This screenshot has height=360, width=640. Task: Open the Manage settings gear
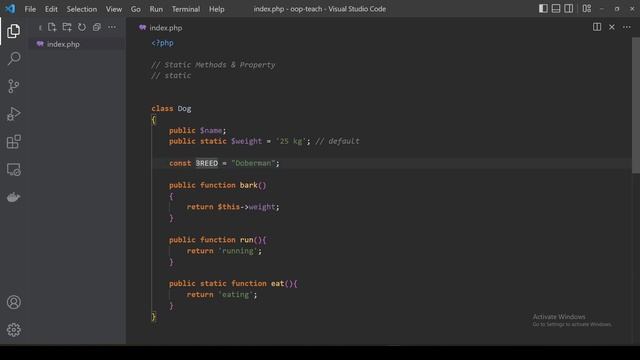pos(13,330)
